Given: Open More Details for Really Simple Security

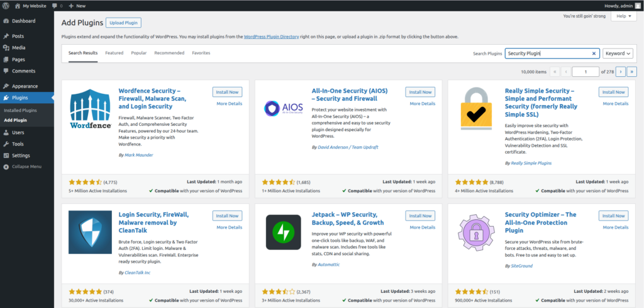Looking at the screenshot, I should click(x=616, y=104).
